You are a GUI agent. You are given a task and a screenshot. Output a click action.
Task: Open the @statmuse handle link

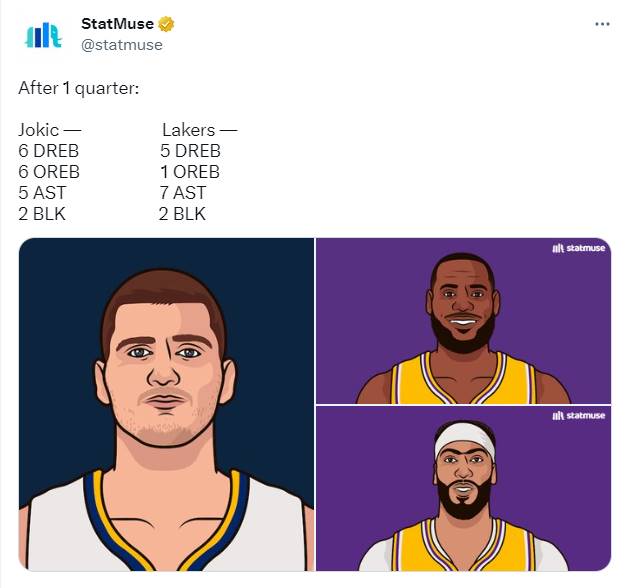click(122, 45)
